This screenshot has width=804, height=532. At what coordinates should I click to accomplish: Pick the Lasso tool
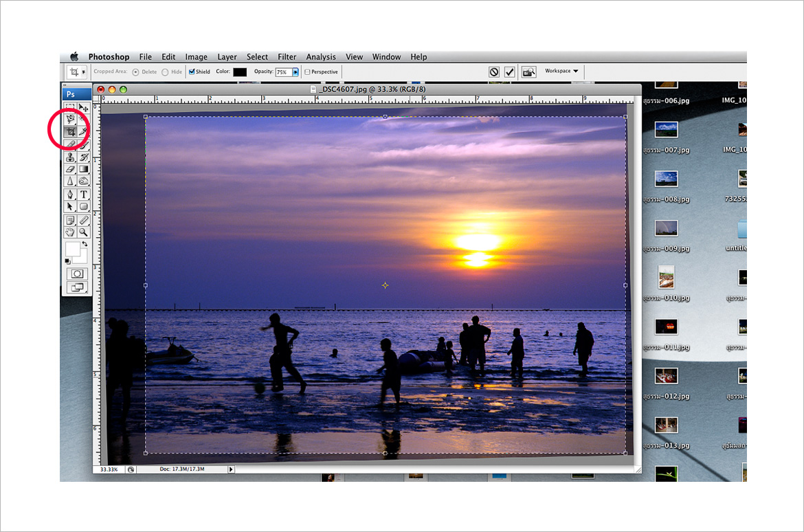(70, 119)
